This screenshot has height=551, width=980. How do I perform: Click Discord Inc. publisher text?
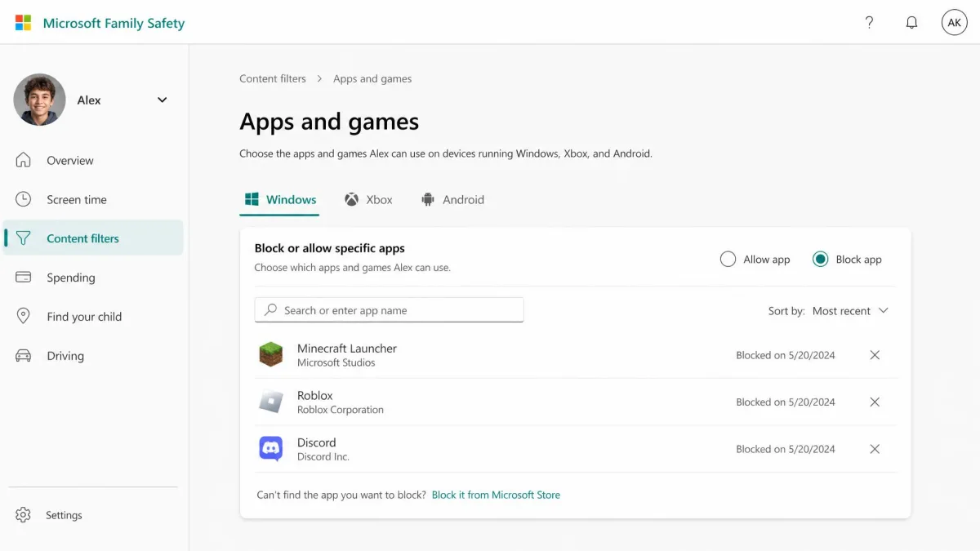pyautogui.click(x=323, y=457)
